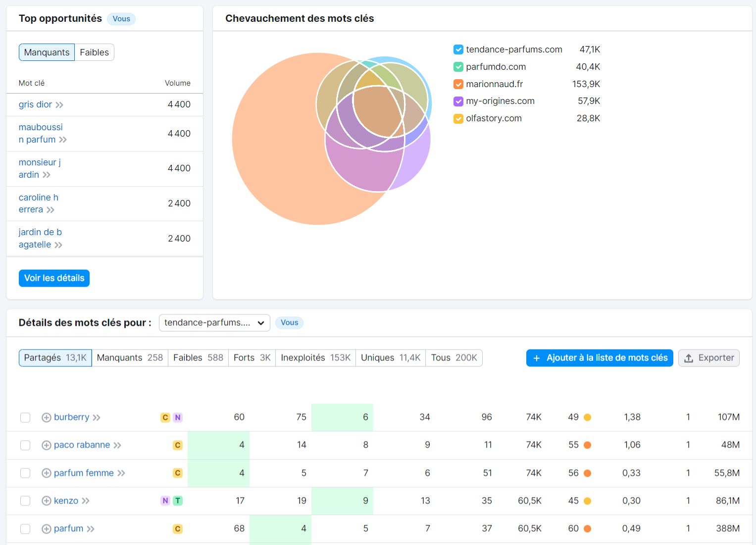
Task: Switch to the Faibles opportunities tab
Action: (x=94, y=52)
